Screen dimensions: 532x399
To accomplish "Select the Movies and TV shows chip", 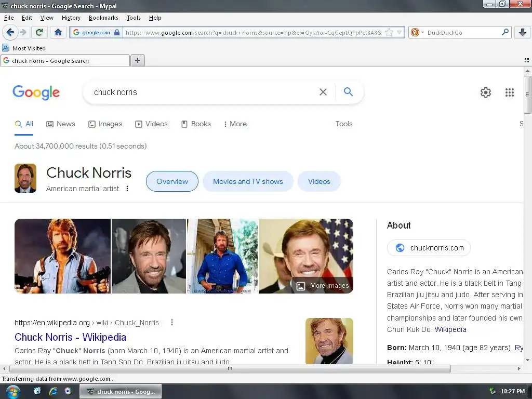I will coord(248,181).
